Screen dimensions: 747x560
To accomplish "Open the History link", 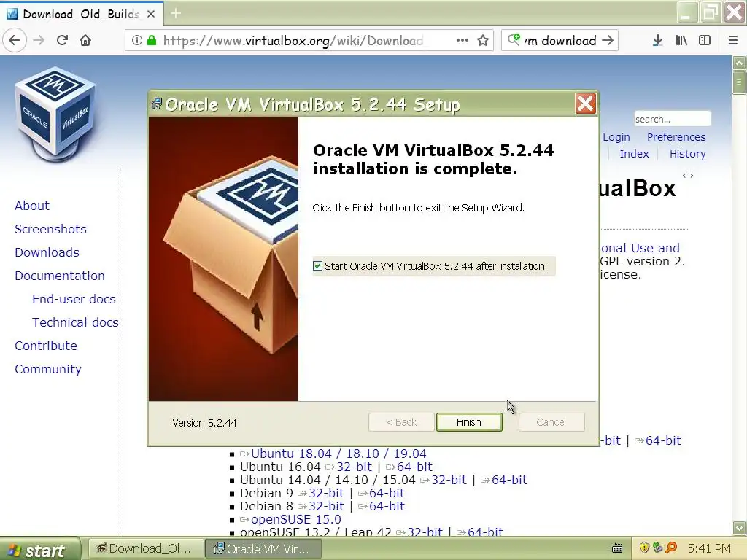I will click(x=687, y=154).
